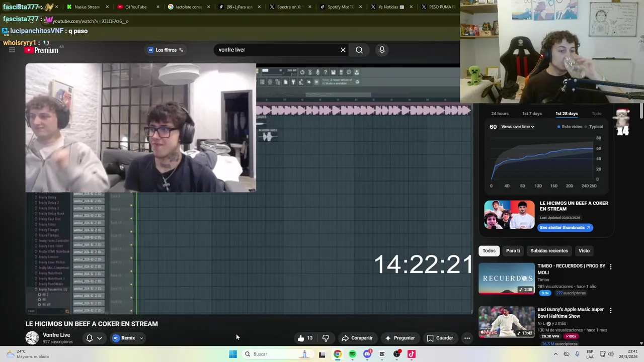The image size is (644, 362).
Task: Expand Remix dropdown arrow
Action: pyautogui.click(x=141, y=338)
